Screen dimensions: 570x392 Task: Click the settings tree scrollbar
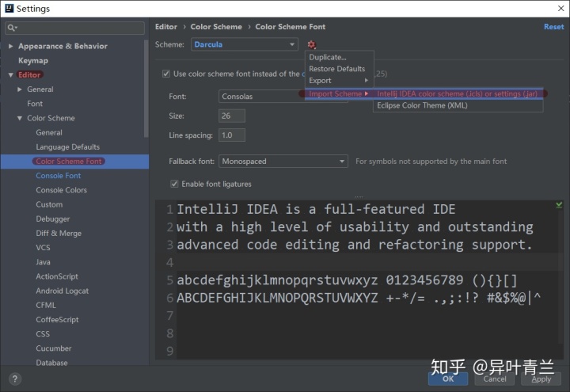click(x=146, y=89)
